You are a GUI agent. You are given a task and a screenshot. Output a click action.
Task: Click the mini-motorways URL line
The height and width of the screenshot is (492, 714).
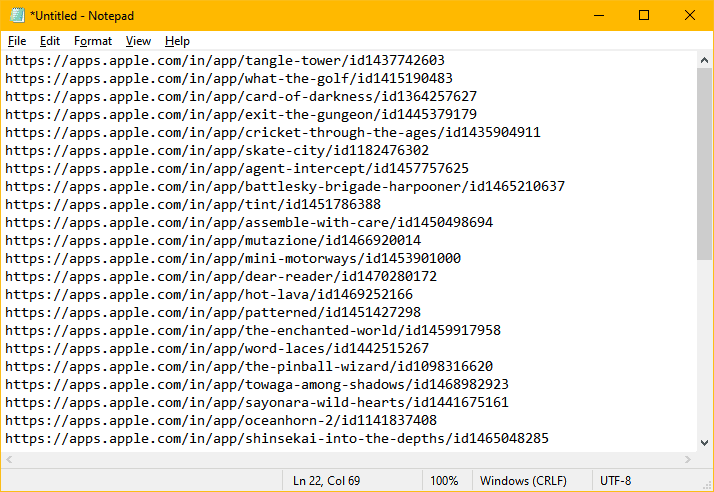pos(233,258)
